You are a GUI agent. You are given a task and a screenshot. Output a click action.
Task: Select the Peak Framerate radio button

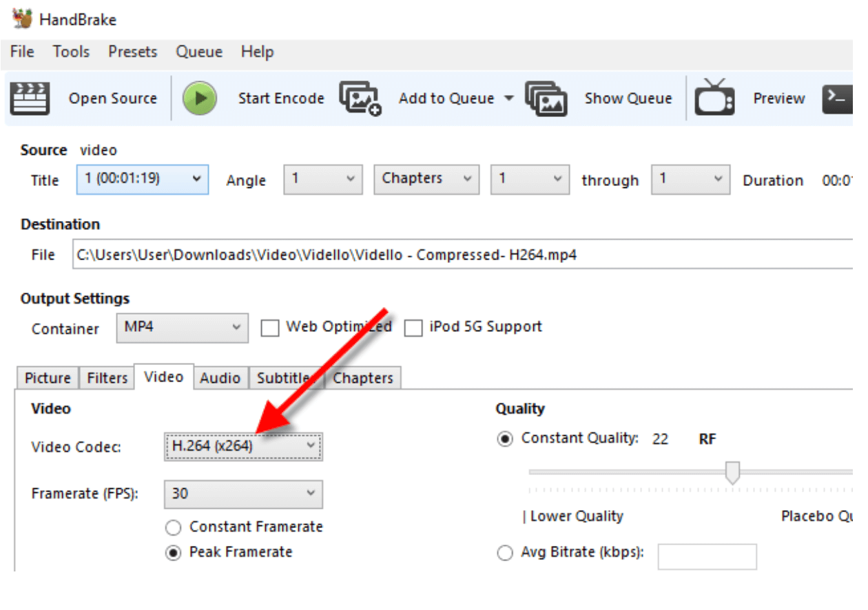(174, 553)
